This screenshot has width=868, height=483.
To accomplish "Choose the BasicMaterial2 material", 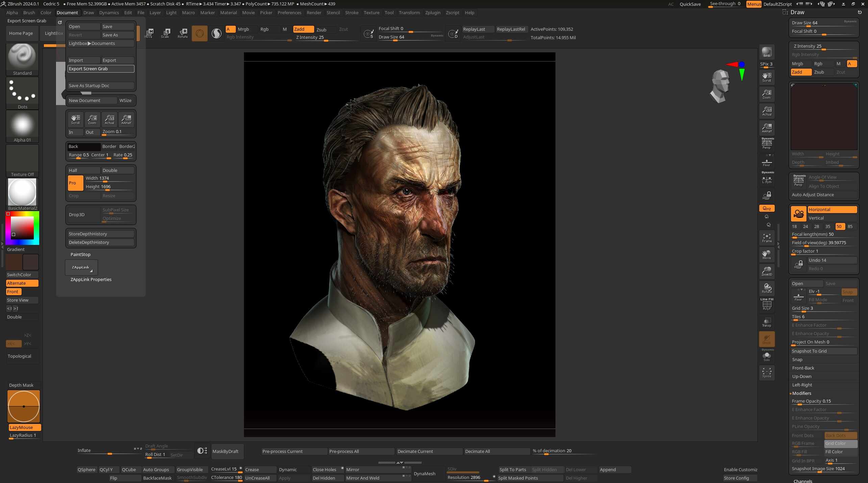I will pos(22,193).
